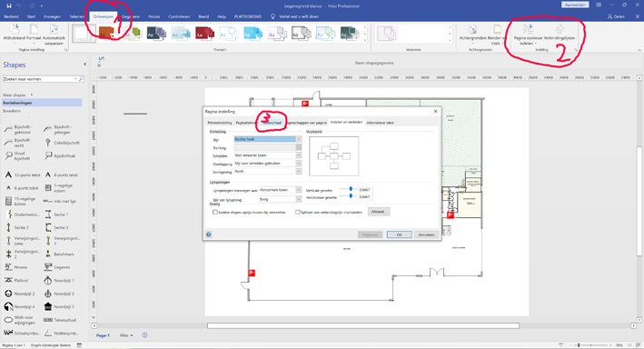This screenshot has width=644, height=349.
Task: Select the Bijschriftvak shape
Action: point(60,155)
